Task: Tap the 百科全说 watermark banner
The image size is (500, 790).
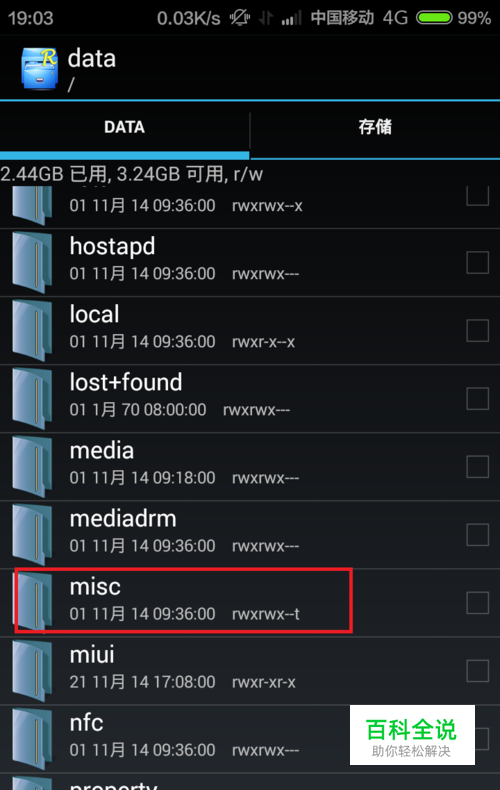Action: tap(412, 735)
